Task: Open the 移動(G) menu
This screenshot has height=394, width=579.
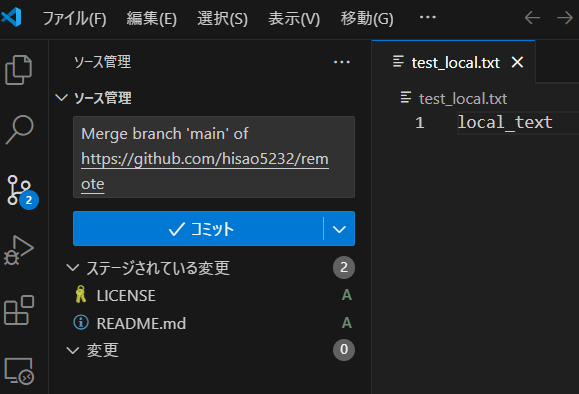Action: pyautogui.click(x=367, y=18)
